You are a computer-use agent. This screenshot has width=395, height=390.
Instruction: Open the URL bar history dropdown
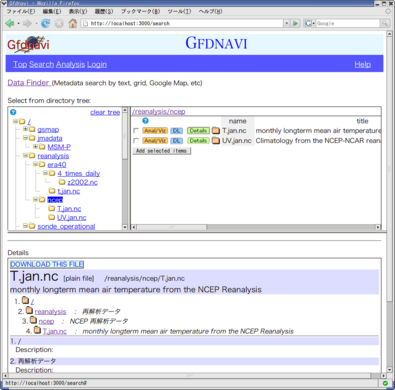286,23
